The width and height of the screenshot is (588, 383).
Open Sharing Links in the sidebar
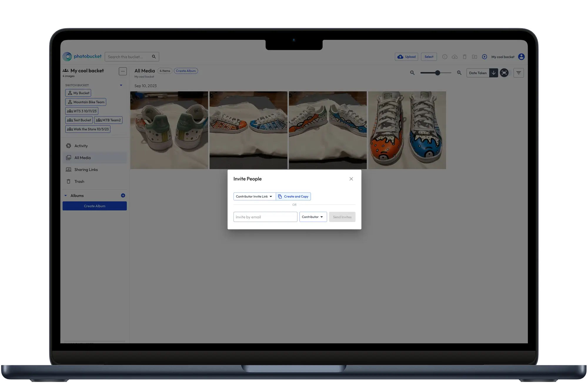coord(95,170)
